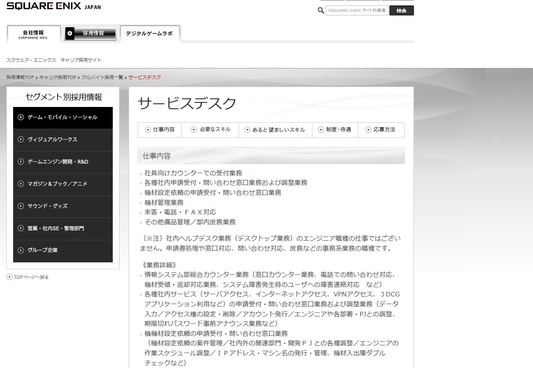Click the 採用情報TOP breadcrumb link

20,77
